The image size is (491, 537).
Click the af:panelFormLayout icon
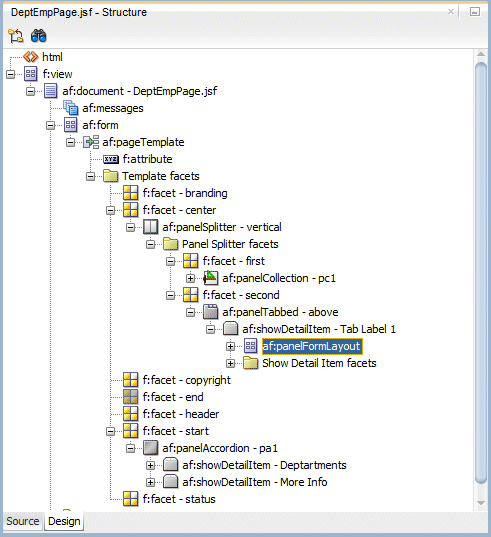click(250, 346)
